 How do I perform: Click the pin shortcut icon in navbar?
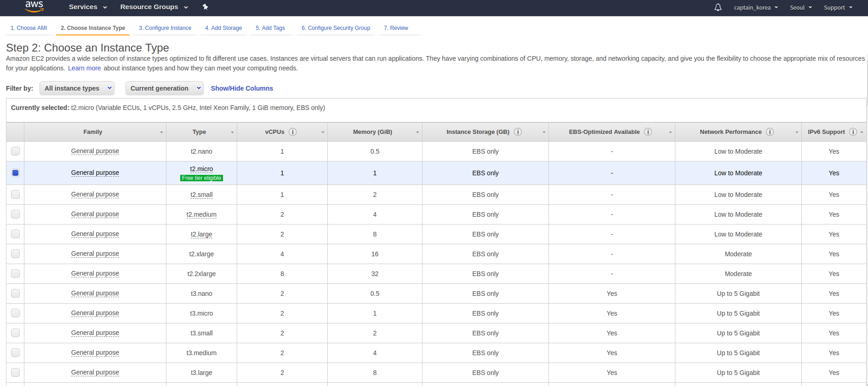[x=206, y=7]
